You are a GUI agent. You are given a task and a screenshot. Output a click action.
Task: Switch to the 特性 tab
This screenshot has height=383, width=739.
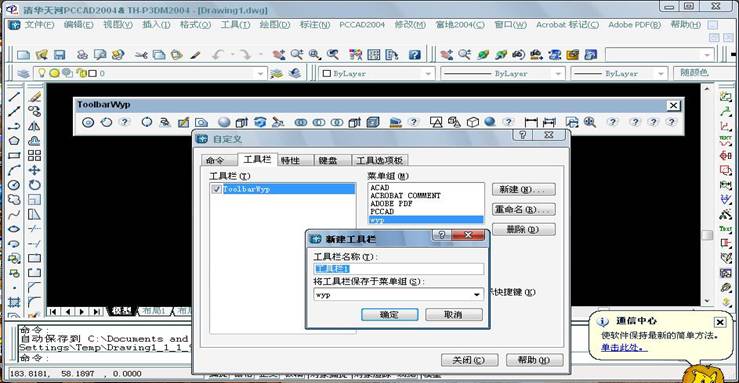click(x=296, y=160)
